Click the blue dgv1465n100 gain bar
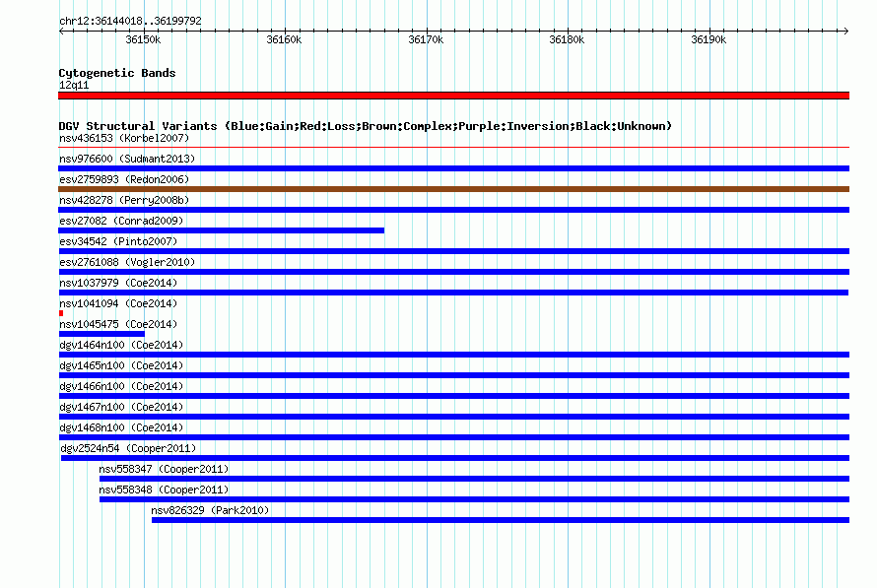The width and height of the screenshot is (877, 588). click(x=453, y=375)
